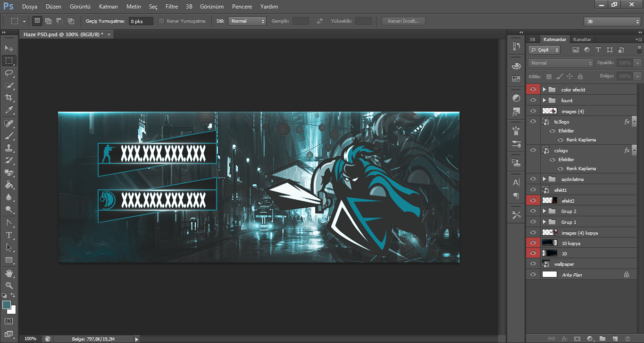This screenshot has width=644, height=343.
Task: Select the Zoom tool
Action: point(9,285)
